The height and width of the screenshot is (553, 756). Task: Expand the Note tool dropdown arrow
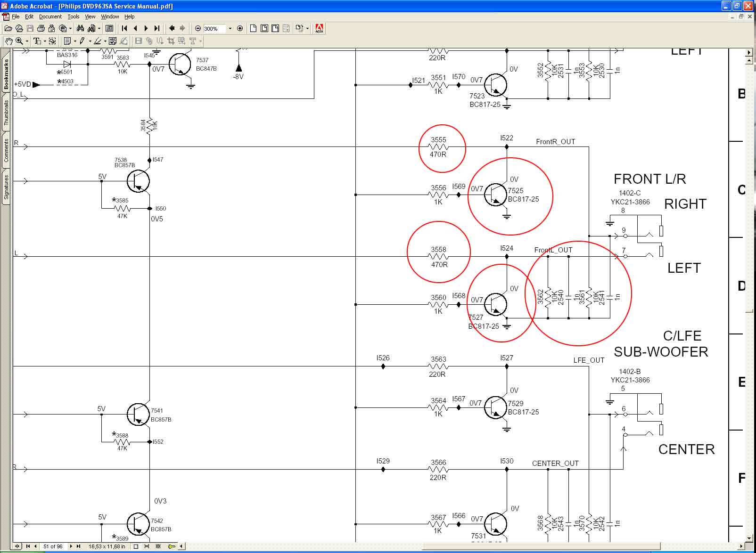pyautogui.click(x=75, y=41)
